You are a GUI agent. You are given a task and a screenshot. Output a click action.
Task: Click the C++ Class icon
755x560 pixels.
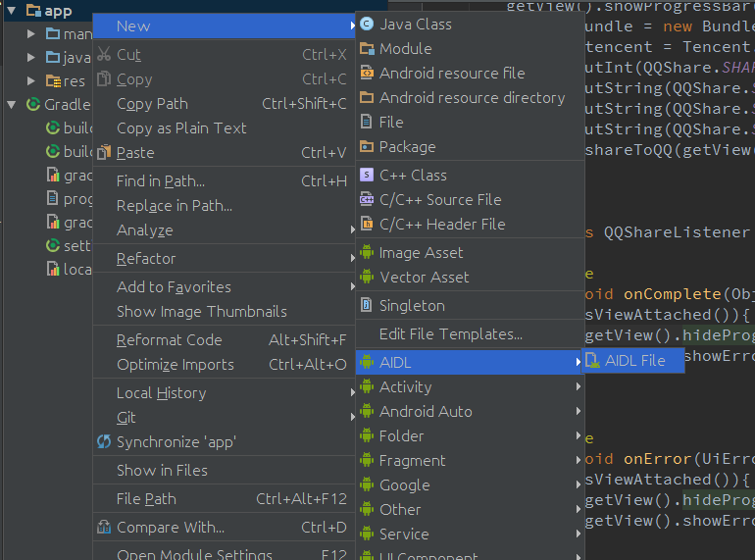(x=368, y=175)
